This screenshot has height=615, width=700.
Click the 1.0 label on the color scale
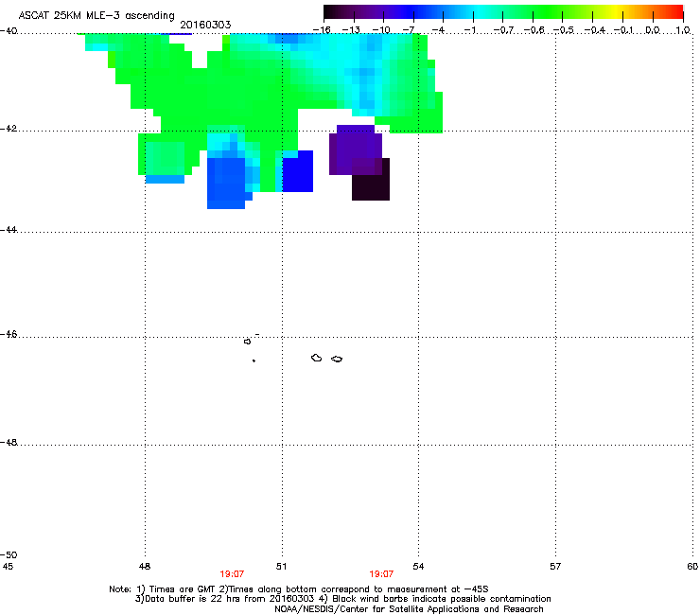pos(683,30)
